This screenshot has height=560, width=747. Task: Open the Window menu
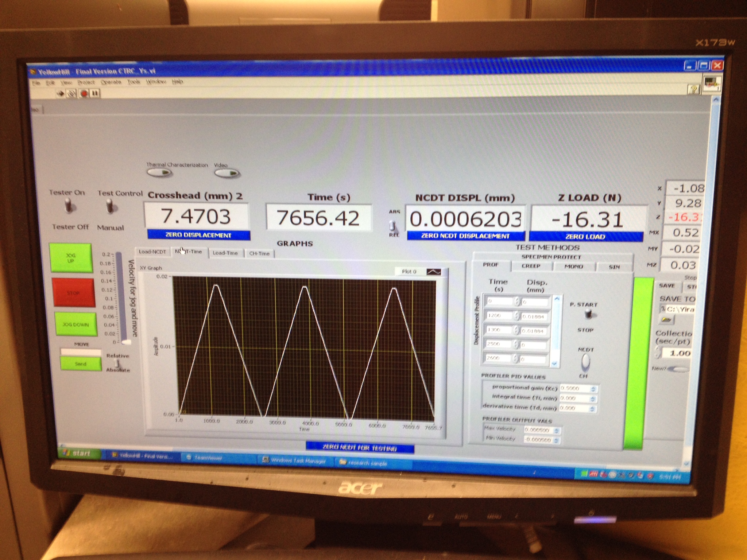(156, 82)
